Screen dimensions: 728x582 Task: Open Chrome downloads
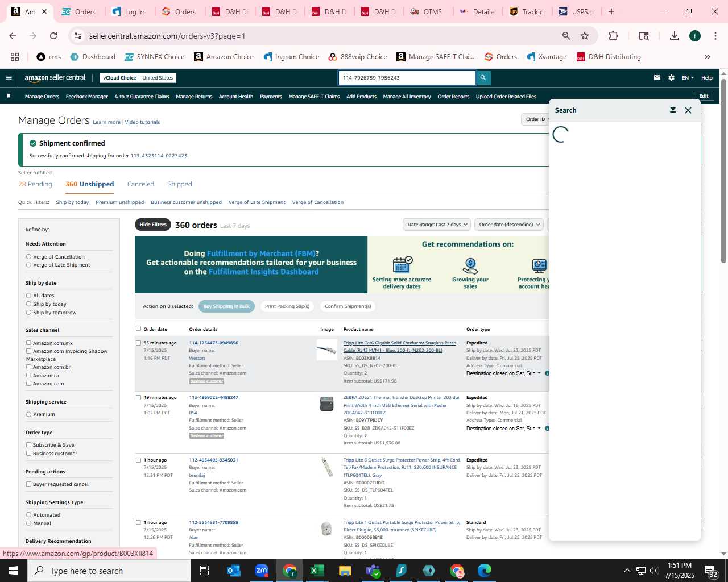(675, 36)
